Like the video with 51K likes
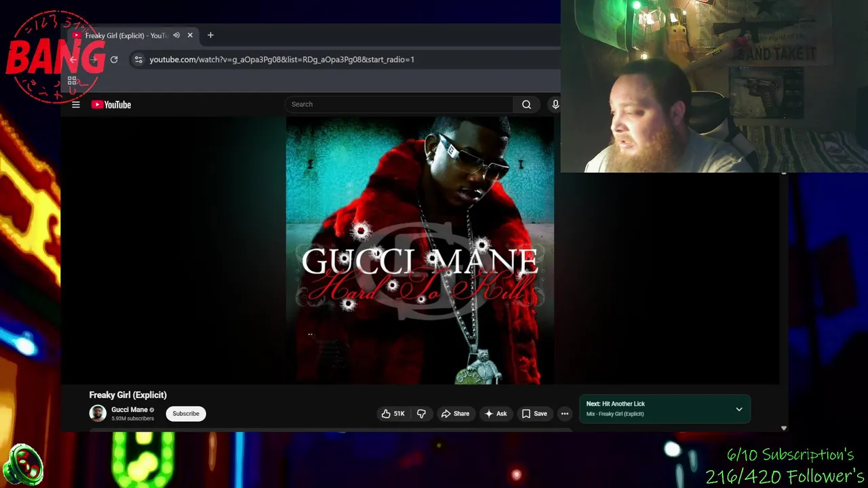 pyautogui.click(x=393, y=413)
